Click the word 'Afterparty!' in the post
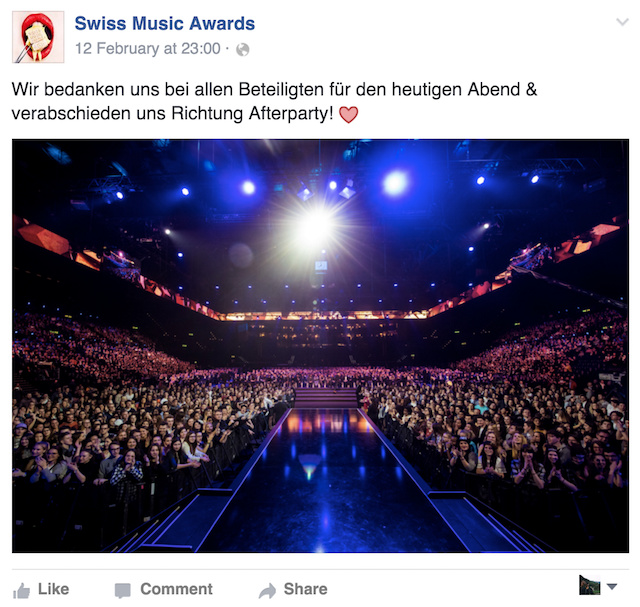 pyautogui.click(x=291, y=113)
